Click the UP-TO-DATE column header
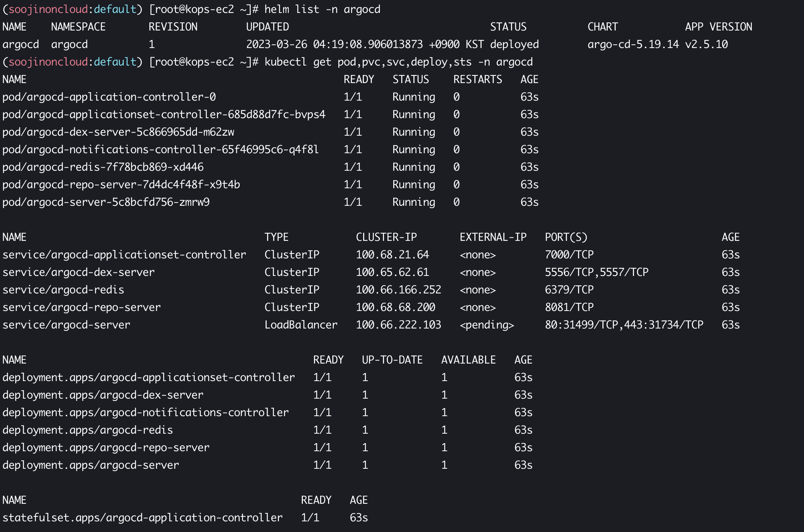The image size is (804, 532). (392, 360)
